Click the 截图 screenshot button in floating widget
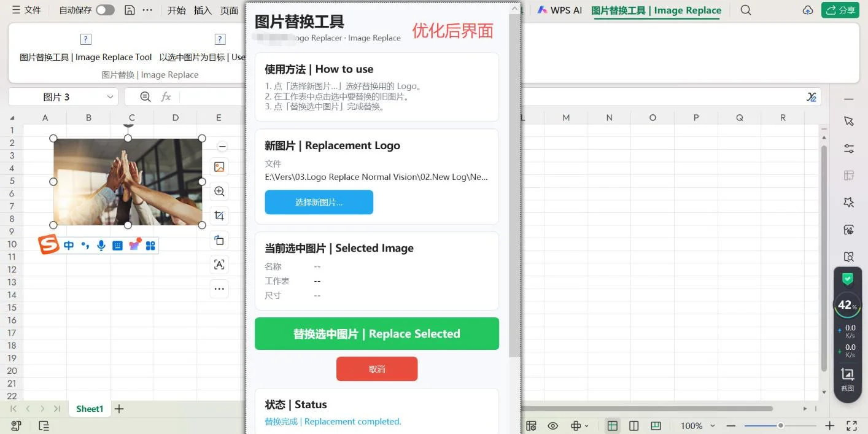 848,379
